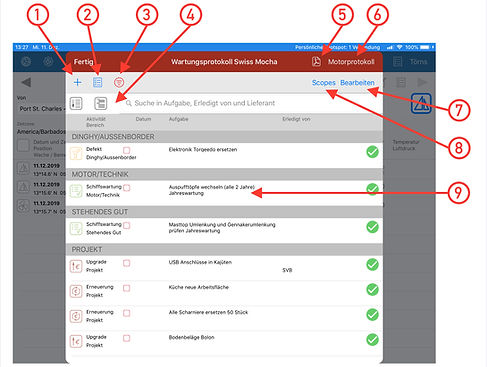
Task: Select the PROJEKT section header
Action: click(224, 250)
